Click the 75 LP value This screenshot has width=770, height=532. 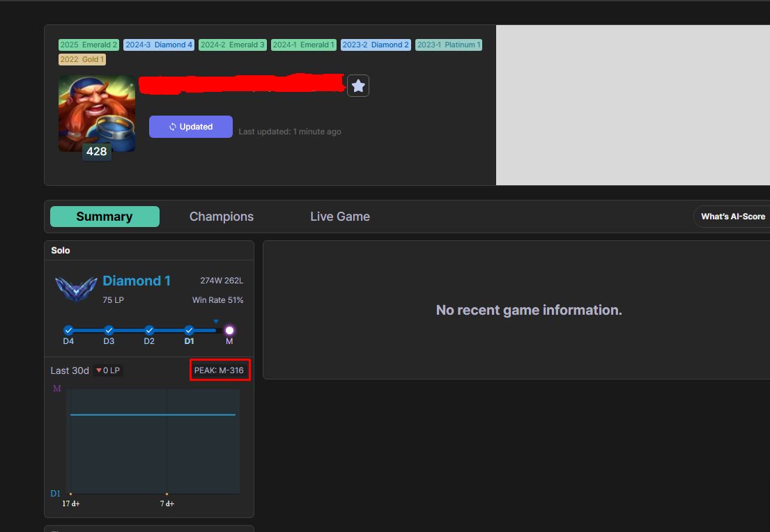pos(113,300)
